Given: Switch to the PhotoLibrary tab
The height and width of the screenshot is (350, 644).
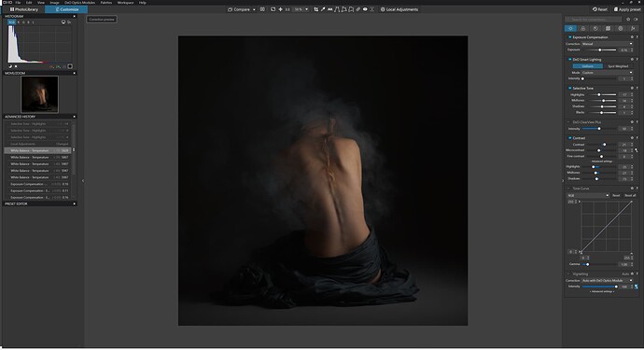Looking at the screenshot, I should (x=24, y=9).
